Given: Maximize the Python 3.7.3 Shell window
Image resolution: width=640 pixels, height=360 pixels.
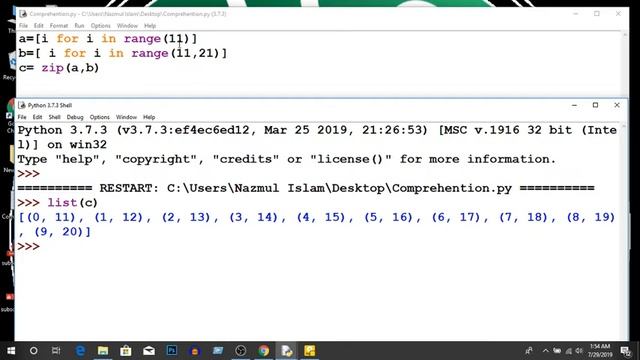Looking at the screenshot, I should [x=596, y=105].
